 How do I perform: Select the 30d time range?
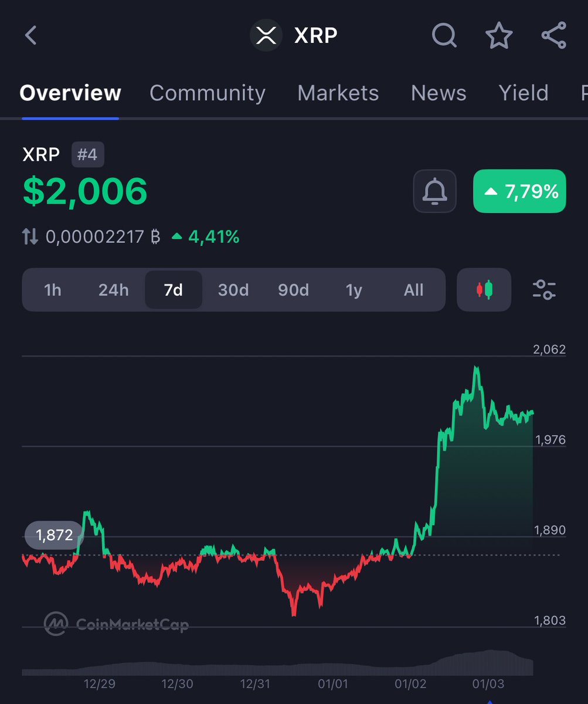[x=233, y=289]
